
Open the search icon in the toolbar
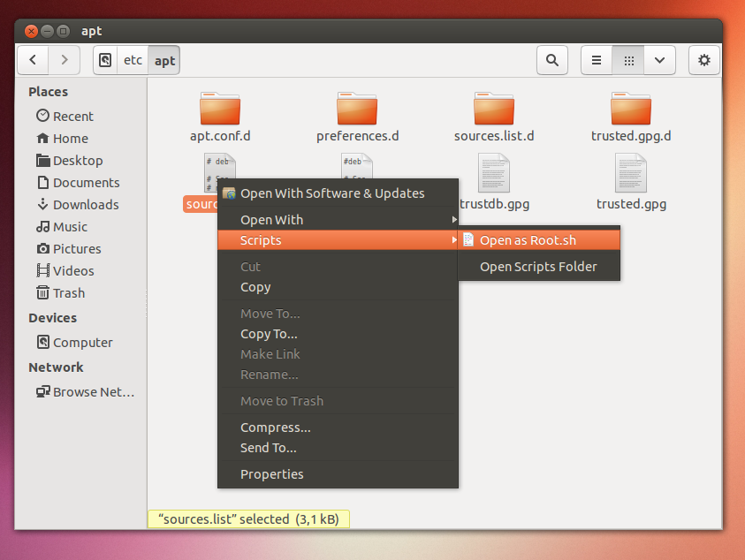pos(551,60)
